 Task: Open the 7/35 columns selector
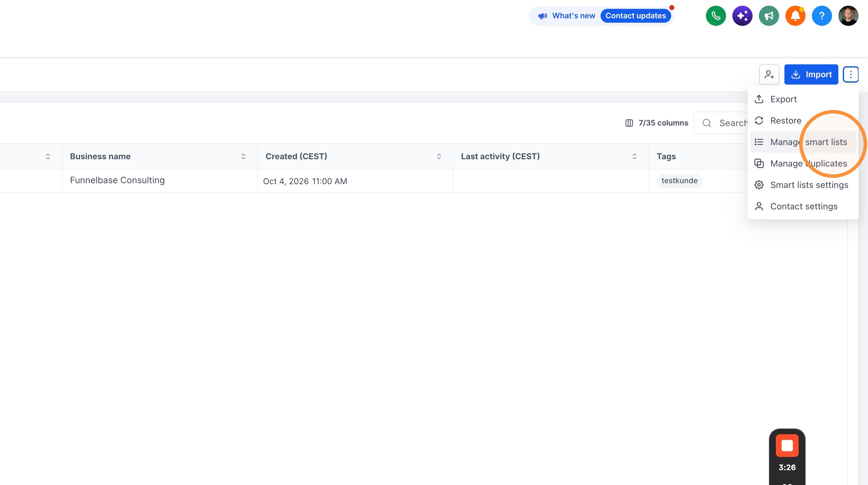[656, 123]
